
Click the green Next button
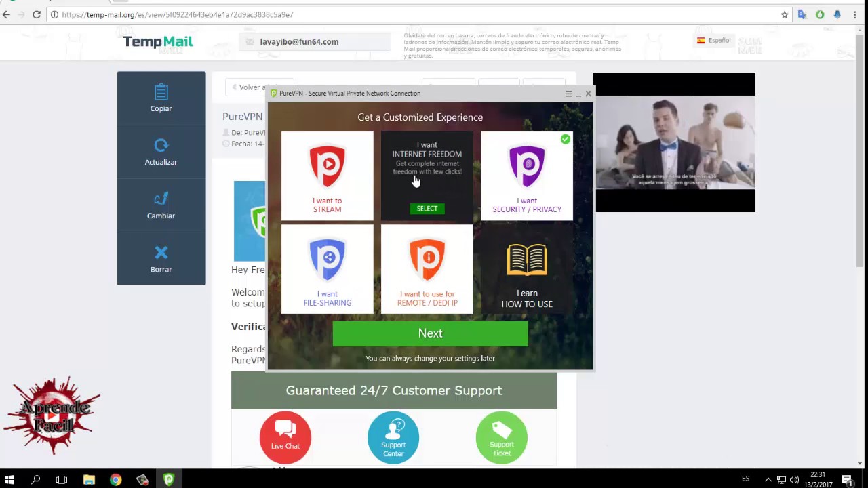coord(430,333)
